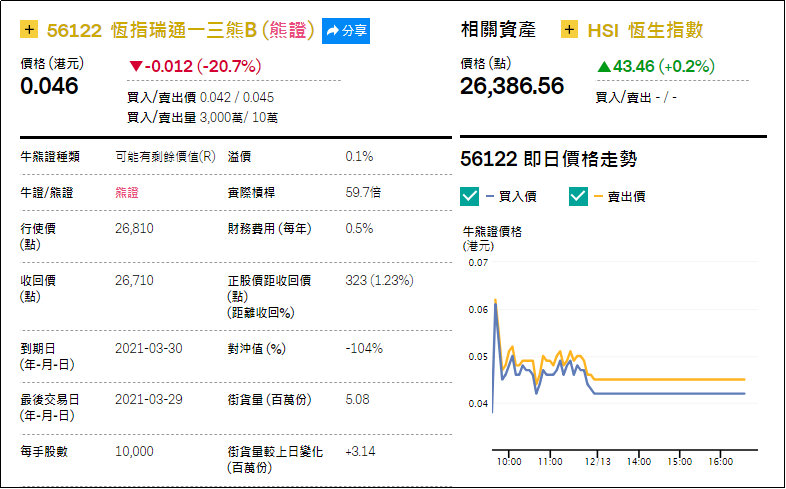This screenshot has width=786, height=489.
Task: Click the price peak on intraday chart
Action: coord(495,301)
